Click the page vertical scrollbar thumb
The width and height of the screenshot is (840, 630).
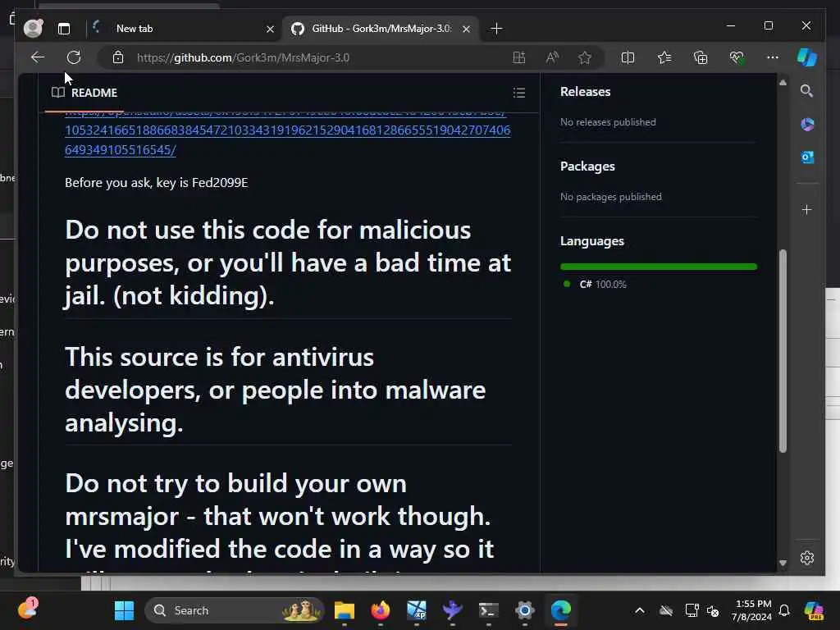tap(783, 351)
